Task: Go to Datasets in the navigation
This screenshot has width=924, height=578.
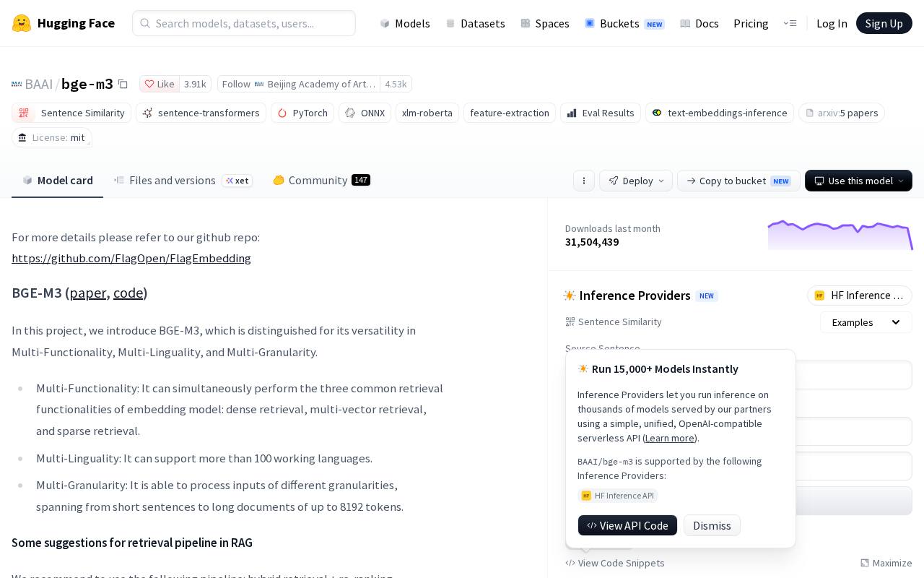Action: (475, 23)
